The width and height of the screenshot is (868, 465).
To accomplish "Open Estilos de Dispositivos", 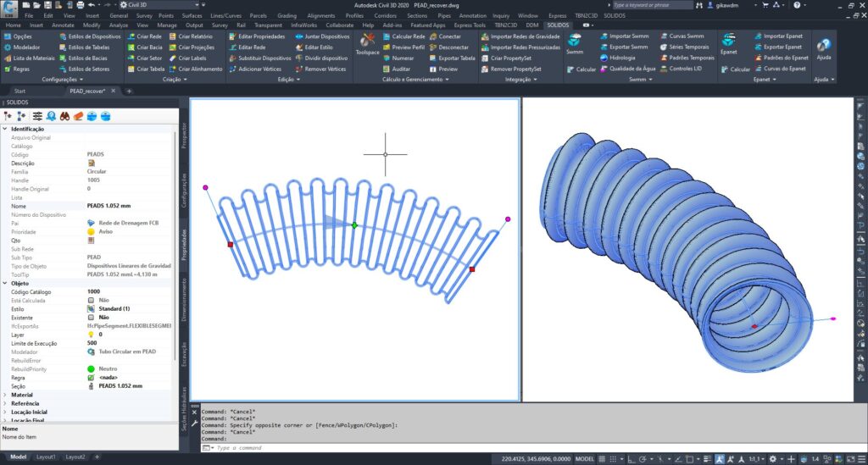I will pyautogui.click(x=90, y=36).
